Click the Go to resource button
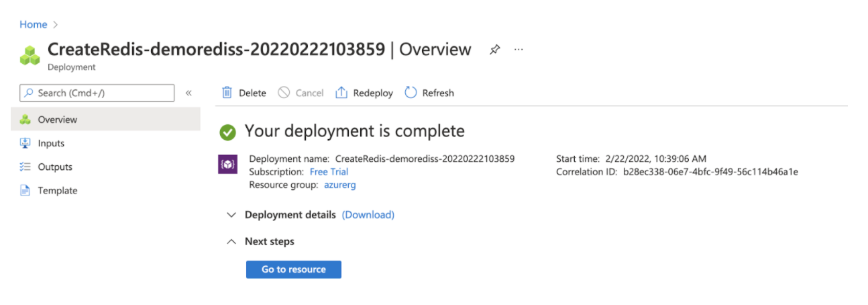The image size is (868, 305). pos(294,269)
